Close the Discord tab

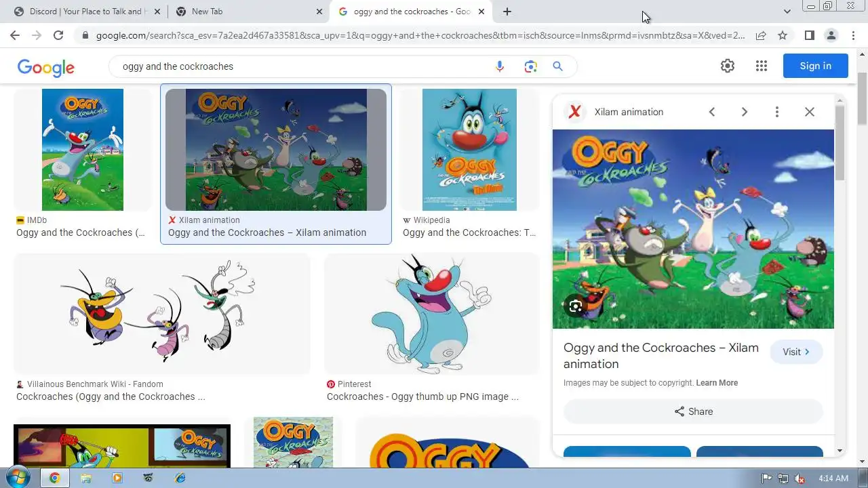[x=158, y=12]
